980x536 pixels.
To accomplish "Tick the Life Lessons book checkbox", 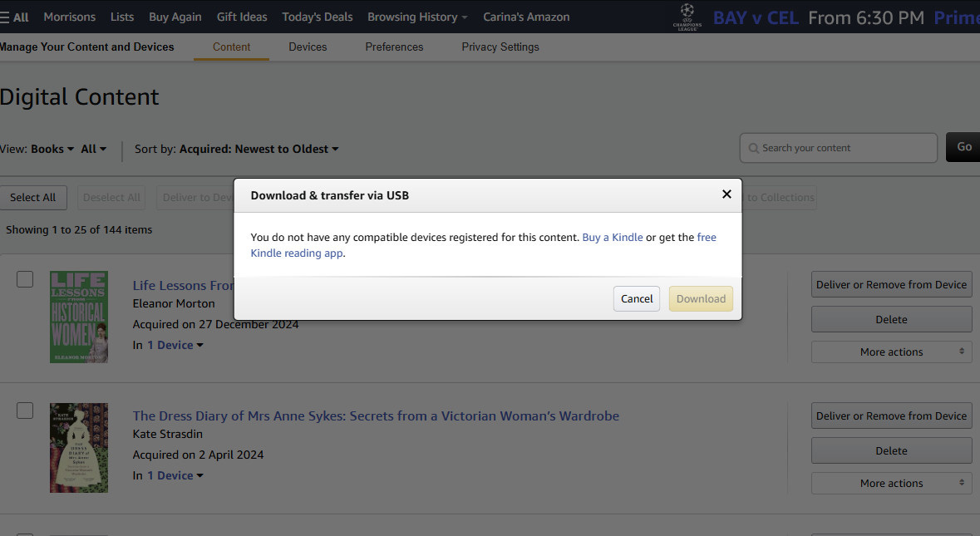I will click(25, 279).
